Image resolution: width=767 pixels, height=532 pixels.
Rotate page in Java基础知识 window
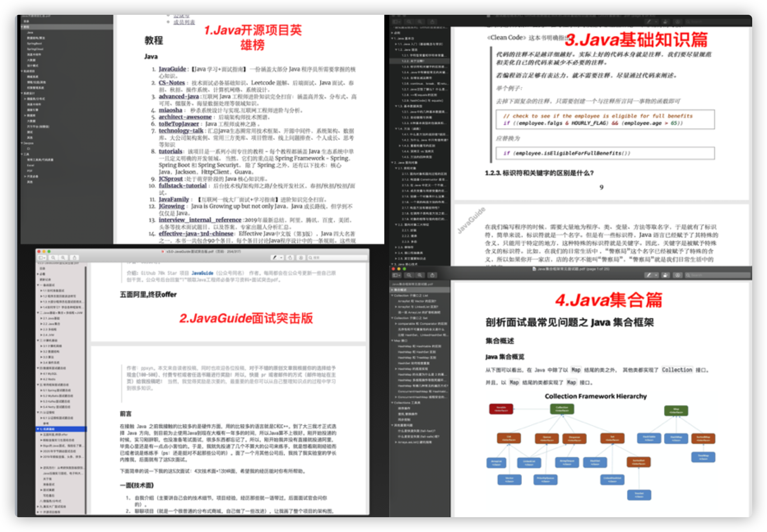click(665, 22)
